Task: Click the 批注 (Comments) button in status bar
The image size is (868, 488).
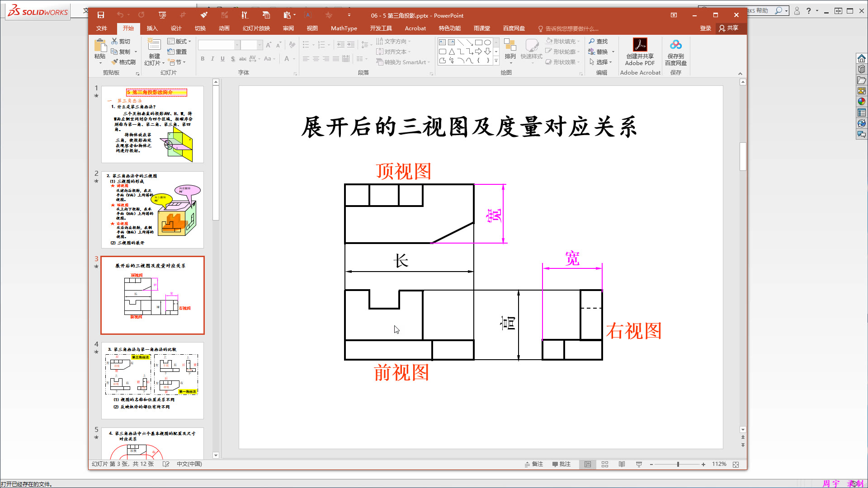Action: (x=561, y=464)
